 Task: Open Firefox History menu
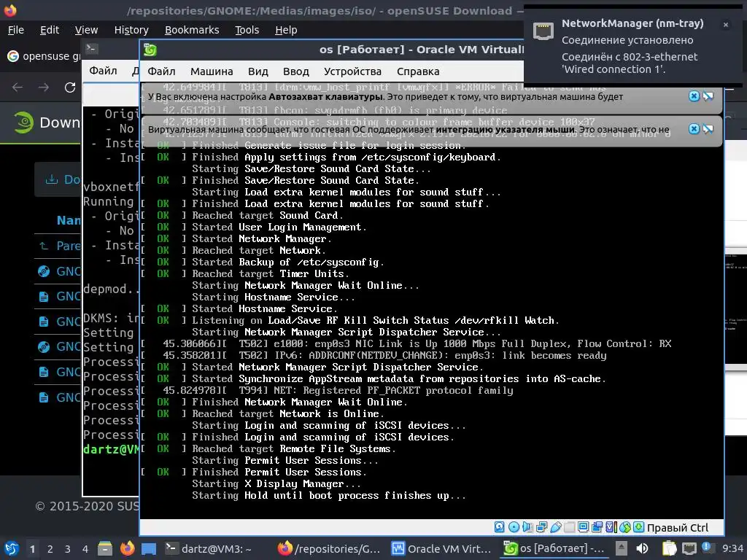(131, 30)
